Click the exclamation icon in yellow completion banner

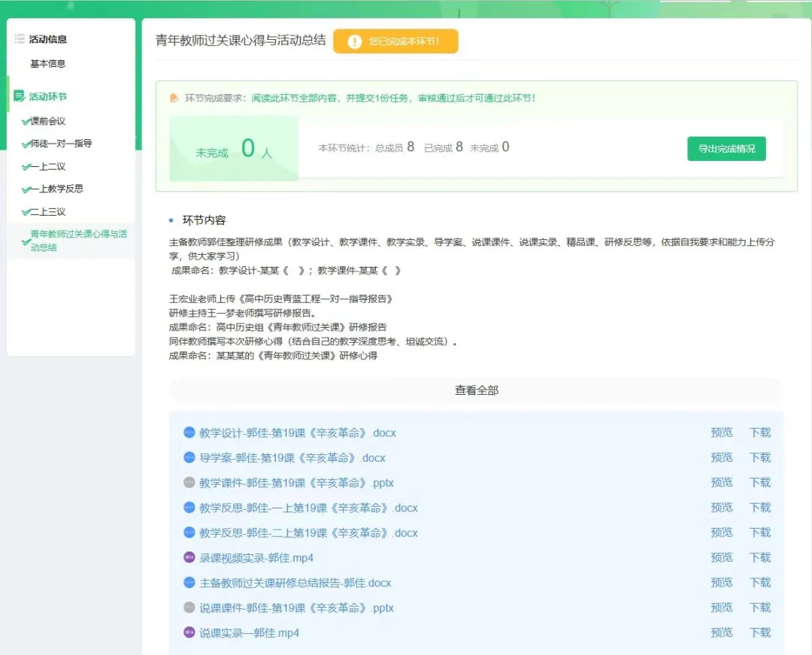pos(355,42)
